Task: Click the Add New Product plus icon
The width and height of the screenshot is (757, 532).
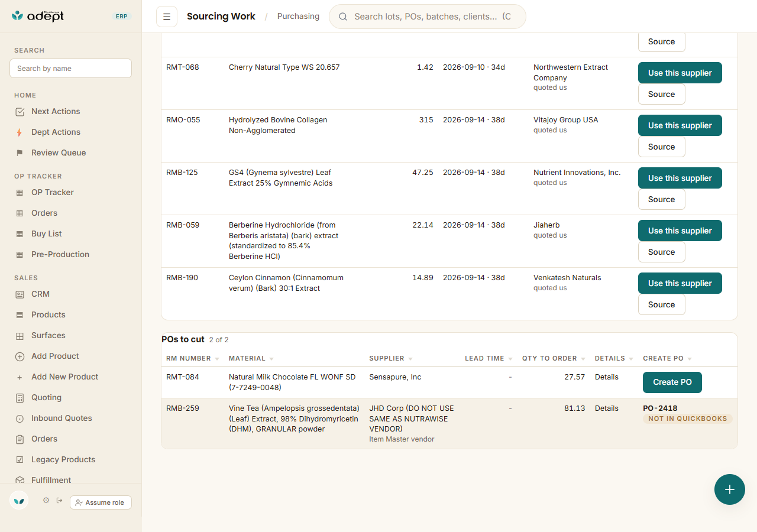Action: click(x=20, y=377)
